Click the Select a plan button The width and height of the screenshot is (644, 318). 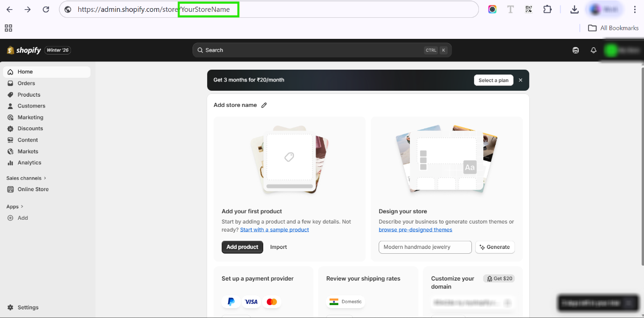click(x=494, y=80)
